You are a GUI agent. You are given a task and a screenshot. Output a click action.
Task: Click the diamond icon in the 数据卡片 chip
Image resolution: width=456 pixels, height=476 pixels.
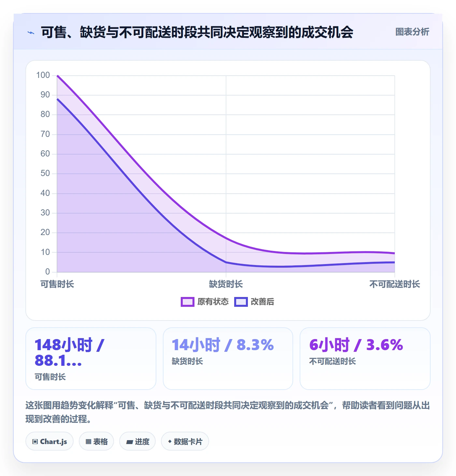[170, 441]
